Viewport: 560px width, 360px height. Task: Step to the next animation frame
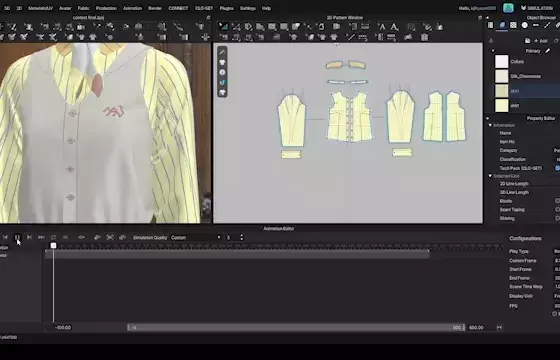[x=29, y=237]
